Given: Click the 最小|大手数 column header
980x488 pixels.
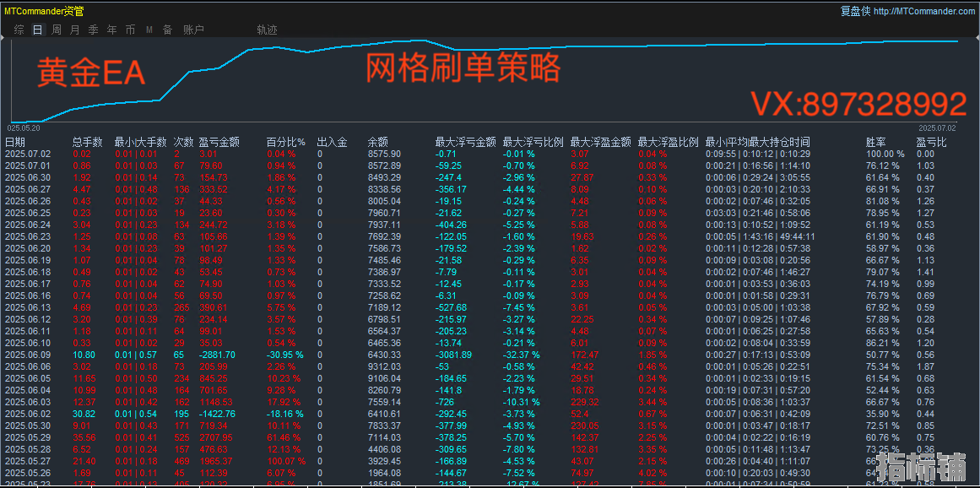Looking at the screenshot, I should point(141,142).
